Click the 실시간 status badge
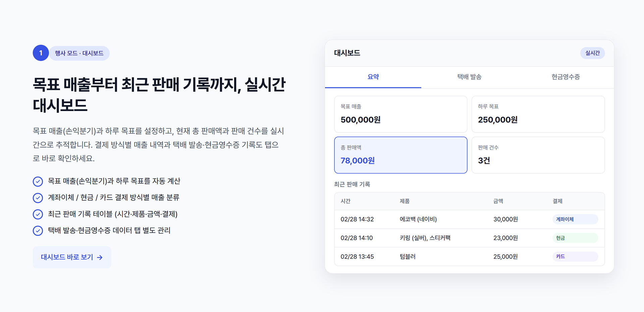This screenshot has height=312, width=644. click(x=592, y=53)
